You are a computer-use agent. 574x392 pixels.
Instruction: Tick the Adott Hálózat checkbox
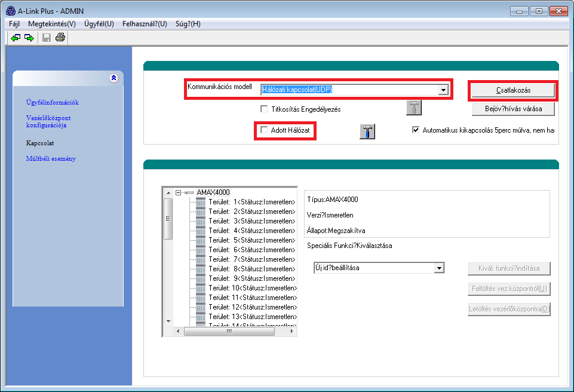[264, 130]
